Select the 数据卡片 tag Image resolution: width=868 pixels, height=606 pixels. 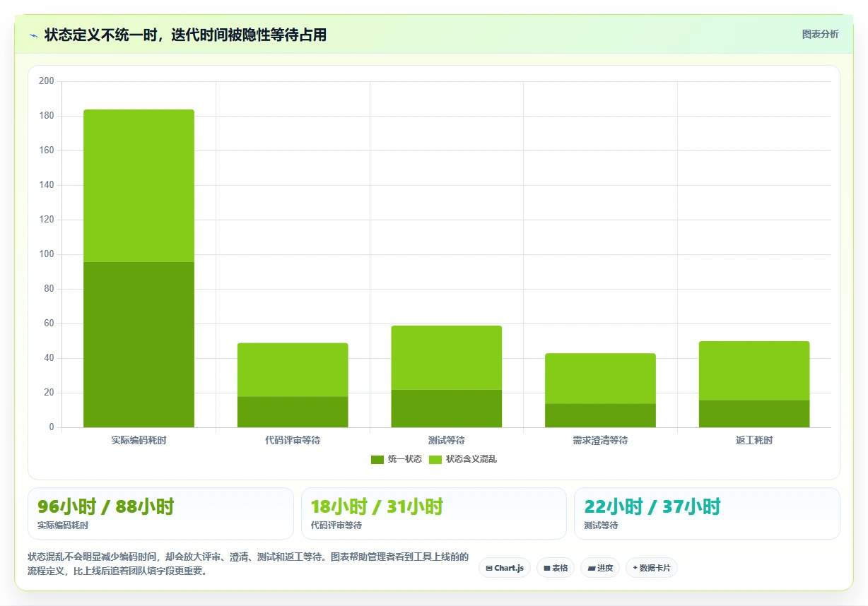(x=652, y=568)
